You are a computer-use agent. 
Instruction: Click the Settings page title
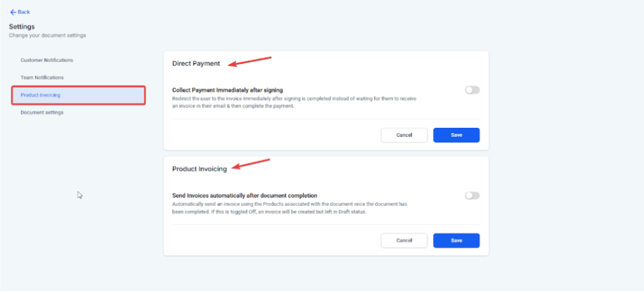(x=22, y=27)
